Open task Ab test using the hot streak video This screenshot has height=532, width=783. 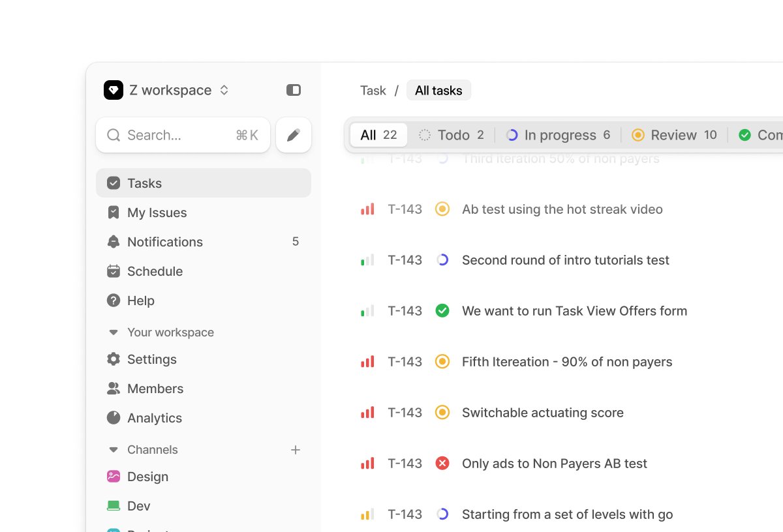click(562, 209)
